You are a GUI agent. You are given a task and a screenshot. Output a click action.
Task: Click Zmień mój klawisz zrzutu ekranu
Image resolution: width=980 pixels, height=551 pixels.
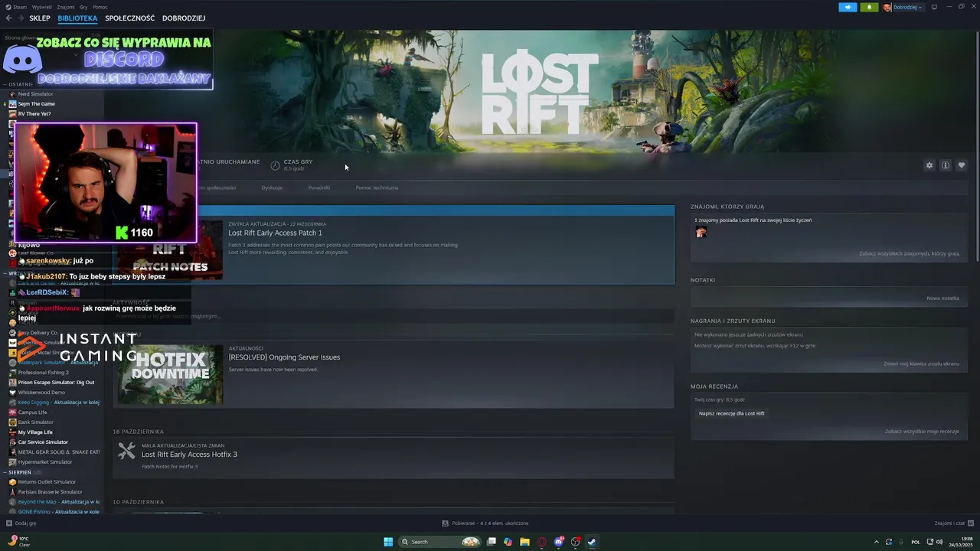(x=921, y=364)
